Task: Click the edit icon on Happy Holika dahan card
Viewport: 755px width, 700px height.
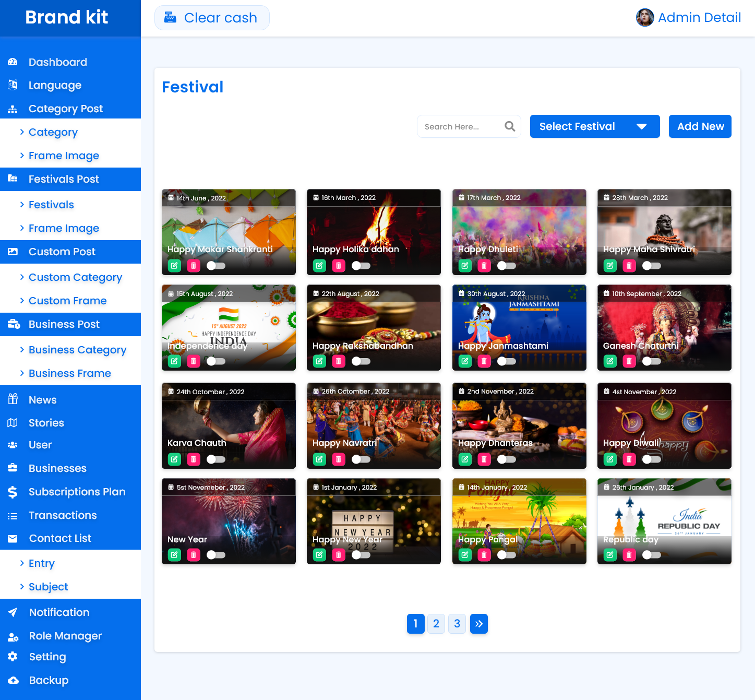Action: click(319, 266)
